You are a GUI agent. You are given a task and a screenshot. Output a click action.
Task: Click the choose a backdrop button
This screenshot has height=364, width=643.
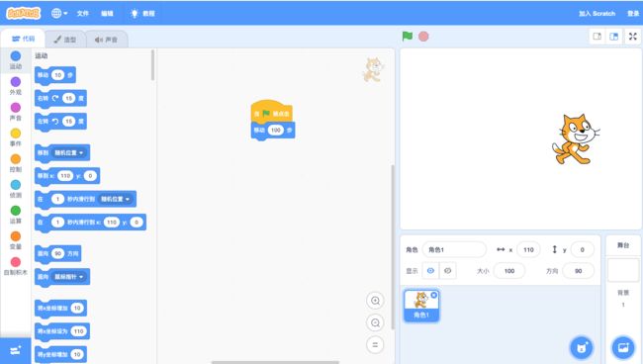(623, 348)
